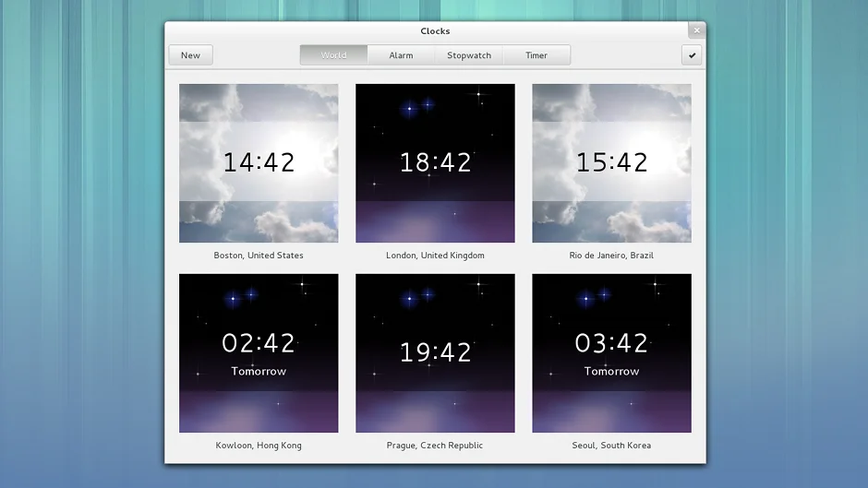
Task: Open the Timer tab
Action: tap(536, 55)
